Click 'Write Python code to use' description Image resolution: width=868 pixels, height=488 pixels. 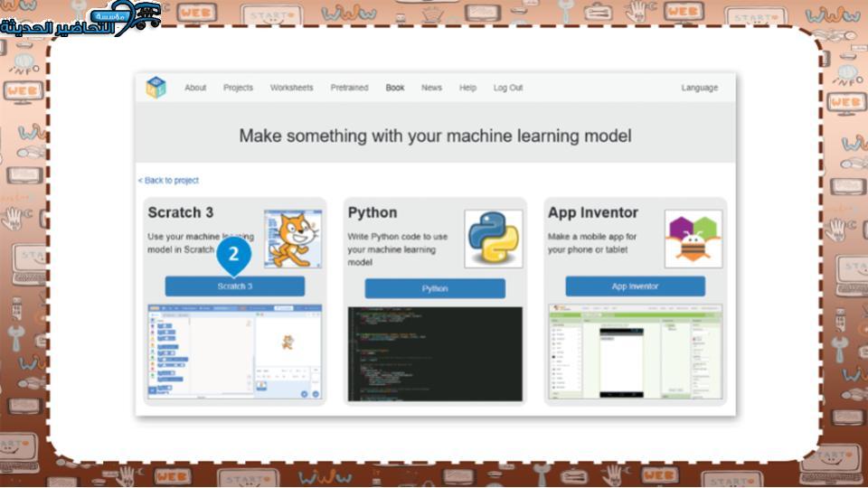pos(398,249)
